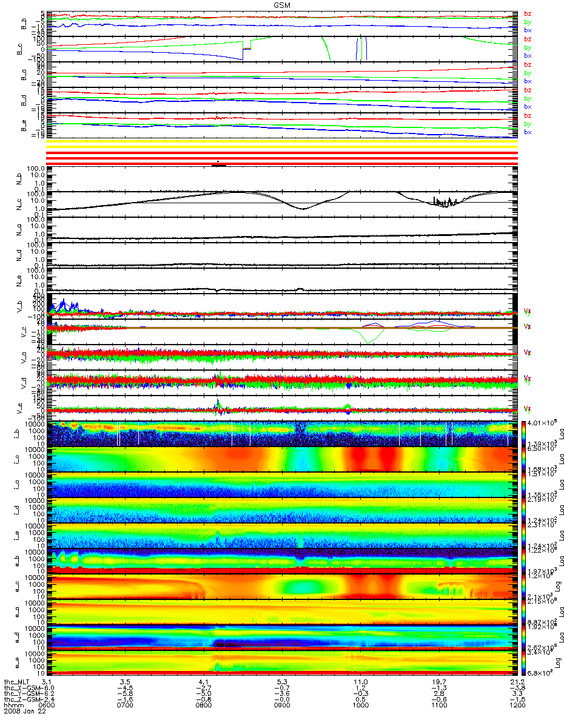The image size is (564, 728).
Task: Click the 4.01×10^5 color bar maximum value
Action: pyautogui.click(x=542, y=423)
